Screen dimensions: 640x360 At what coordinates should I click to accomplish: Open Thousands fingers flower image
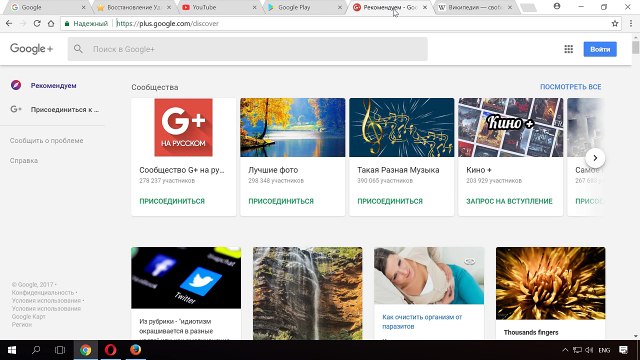tap(550, 283)
